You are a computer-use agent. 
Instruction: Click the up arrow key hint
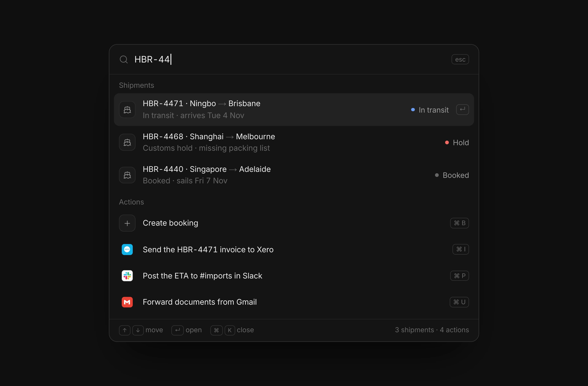(x=125, y=330)
